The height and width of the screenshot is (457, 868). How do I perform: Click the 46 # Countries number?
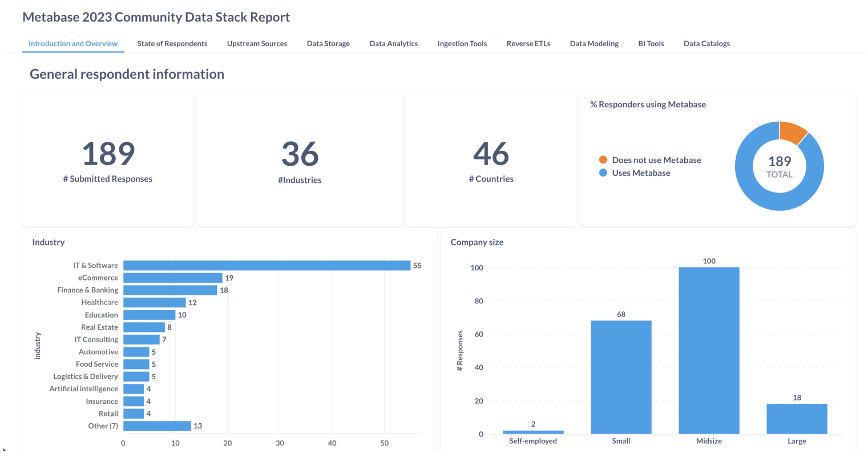tap(491, 154)
